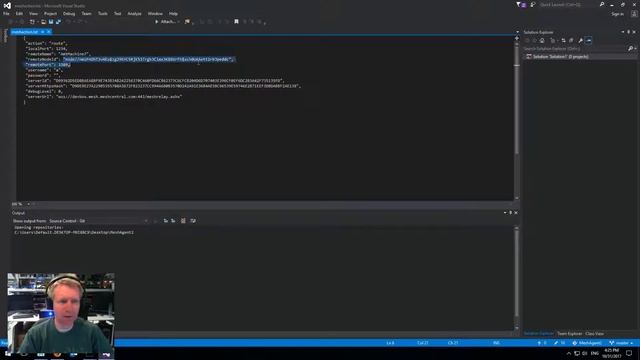Switch to Team Explorer tab
The height and width of the screenshot is (360, 640).
click(569, 334)
